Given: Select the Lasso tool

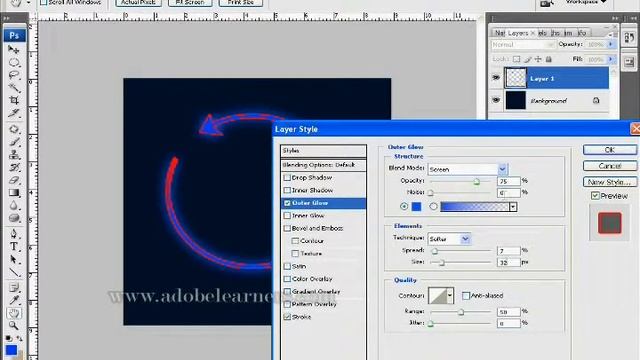Looking at the screenshot, I should coord(13,75).
